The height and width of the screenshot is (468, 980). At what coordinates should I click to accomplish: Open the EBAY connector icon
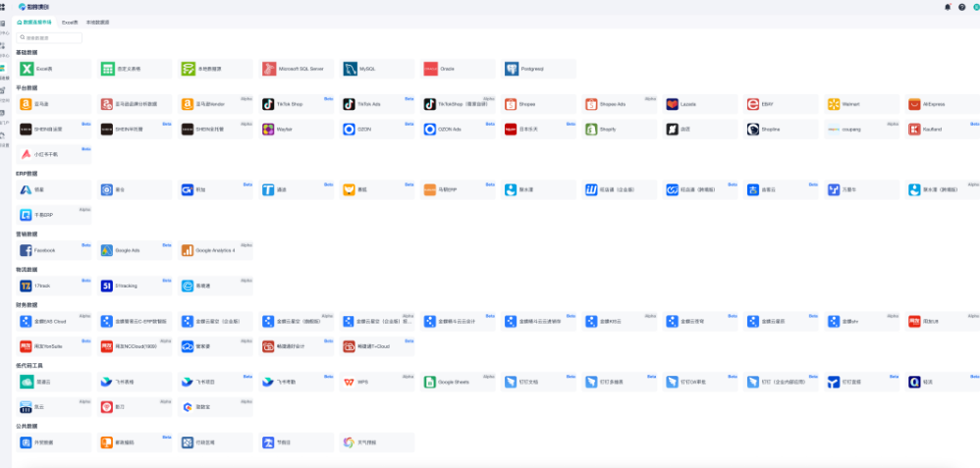pyautogui.click(x=753, y=104)
